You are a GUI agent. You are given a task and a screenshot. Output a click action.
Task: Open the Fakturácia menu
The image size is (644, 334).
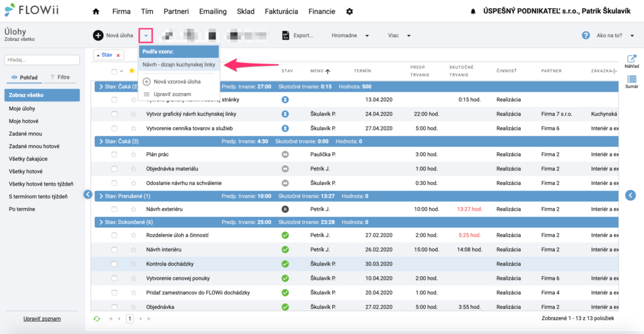(281, 11)
